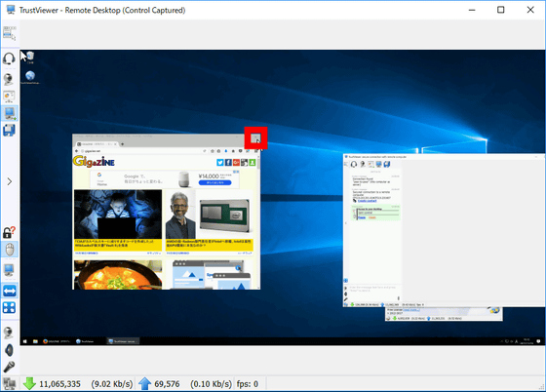Open the connection selector icon at top of sidebar

(9, 33)
